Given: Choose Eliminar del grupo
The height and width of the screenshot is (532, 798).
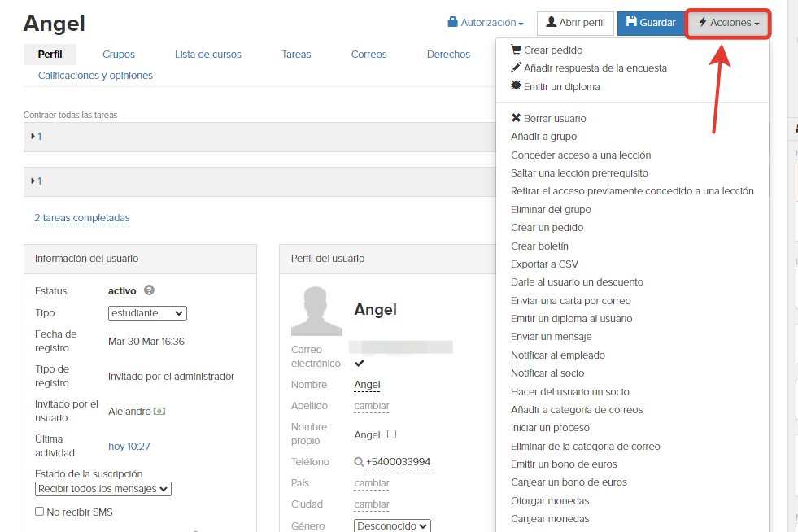Looking at the screenshot, I should [x=551, y=210].
